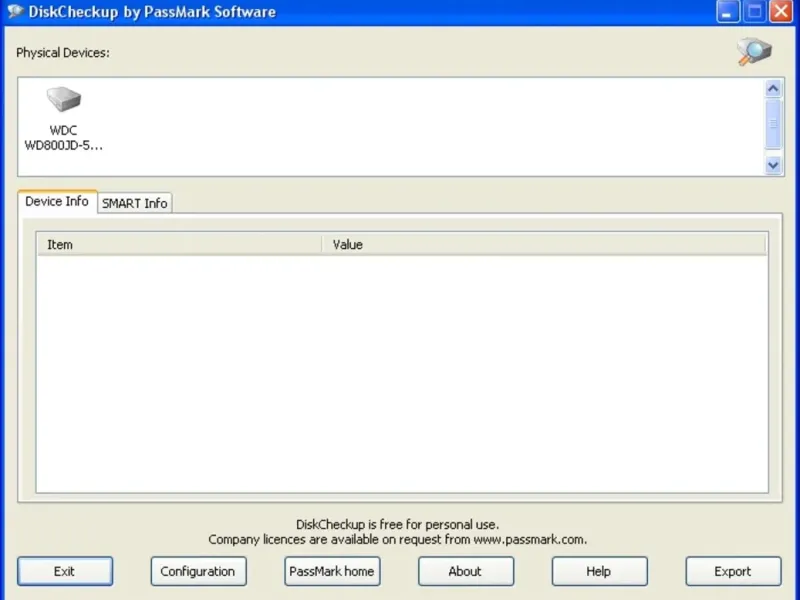
Task: Click the Exit button
Action: (x=65, y=571)
